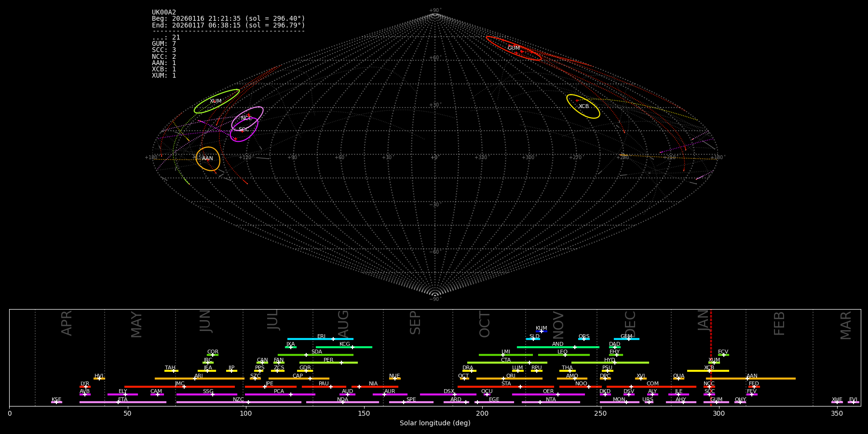The width and height of the screenshot is (868, 434).
Task: Select the NZC shower bar in the timeline
Action: 239,402
